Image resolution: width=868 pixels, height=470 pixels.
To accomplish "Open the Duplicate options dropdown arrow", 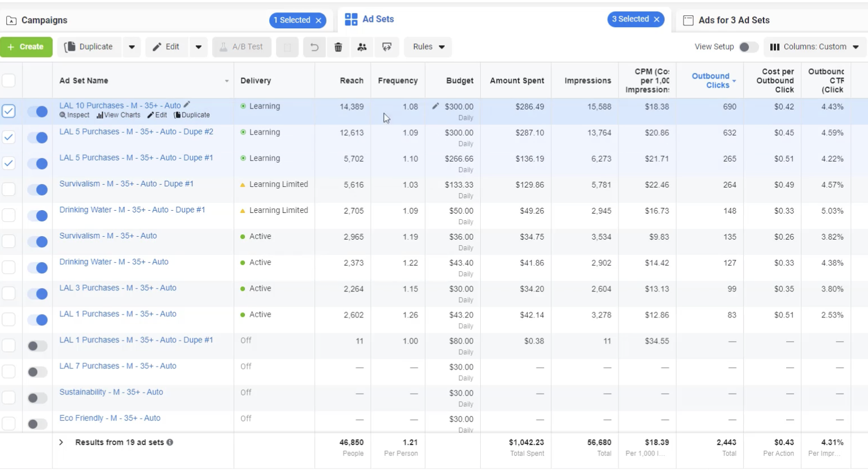I will tap(131, 47).
